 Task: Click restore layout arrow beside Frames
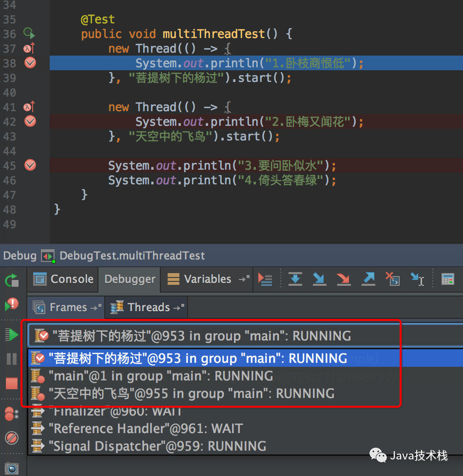pos(96,307)
